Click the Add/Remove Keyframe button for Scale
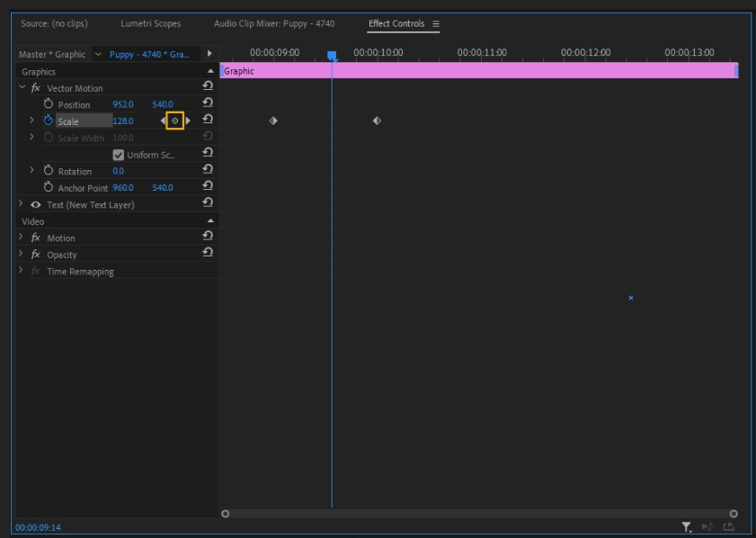Image resolution: width=756 pixels, height=538 pixels. coord(175,121)
